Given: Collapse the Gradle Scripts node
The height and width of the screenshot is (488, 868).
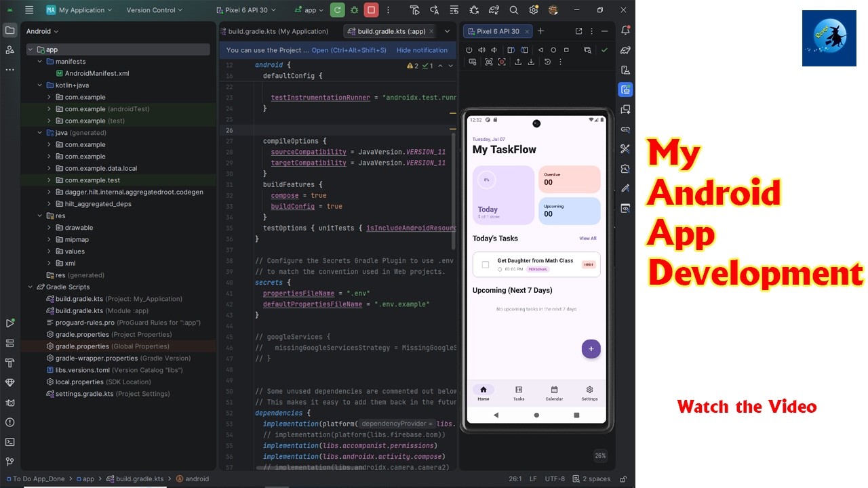Looking at the screenshot, I should tap(31, 287).
